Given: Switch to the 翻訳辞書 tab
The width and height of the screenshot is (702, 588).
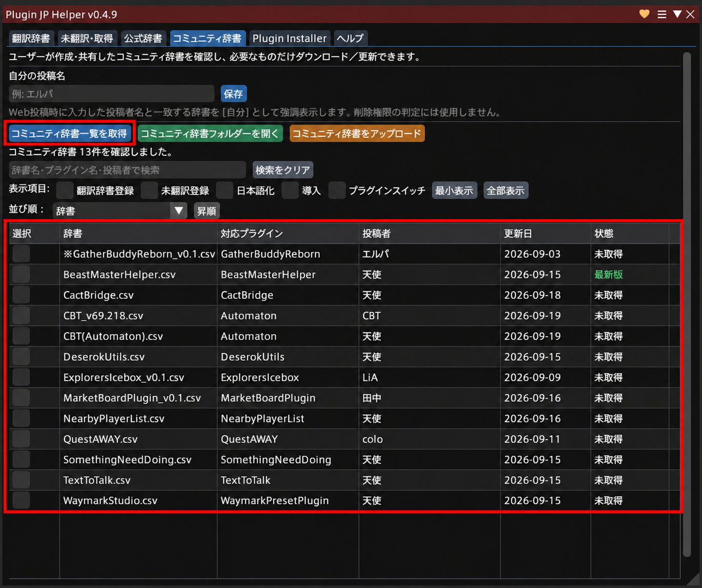Looking at the screenshot, I should point(31,38).
